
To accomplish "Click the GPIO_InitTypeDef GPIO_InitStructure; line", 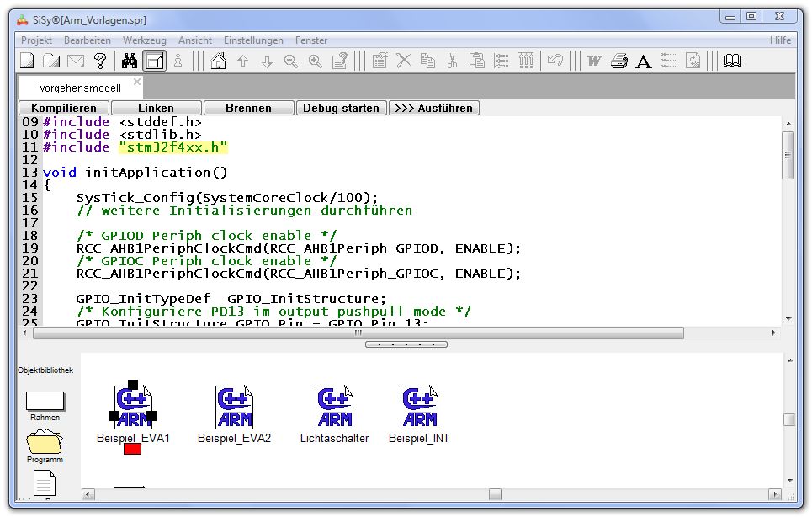I will 231,299.
